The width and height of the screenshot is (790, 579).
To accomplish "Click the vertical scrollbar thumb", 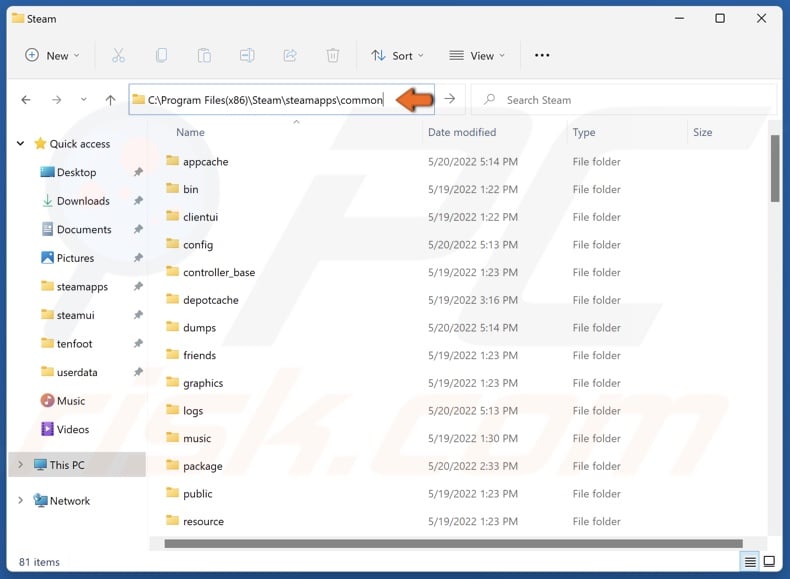I will 774,169.
